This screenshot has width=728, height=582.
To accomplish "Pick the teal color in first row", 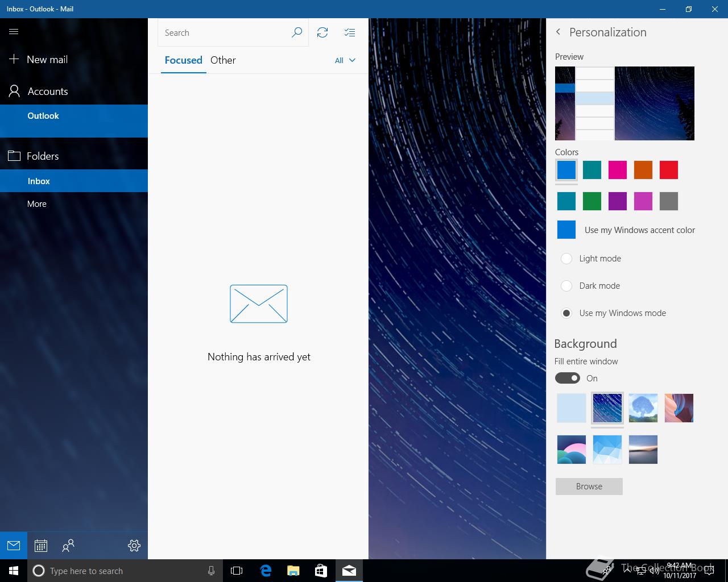I will click(x=592, y=170).
